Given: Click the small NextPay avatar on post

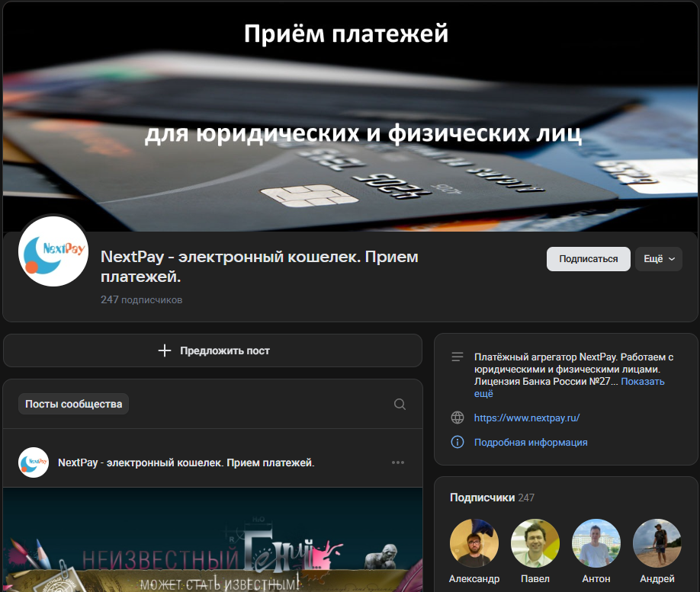Looking at the screenshot, I should [x=34, y=462].
